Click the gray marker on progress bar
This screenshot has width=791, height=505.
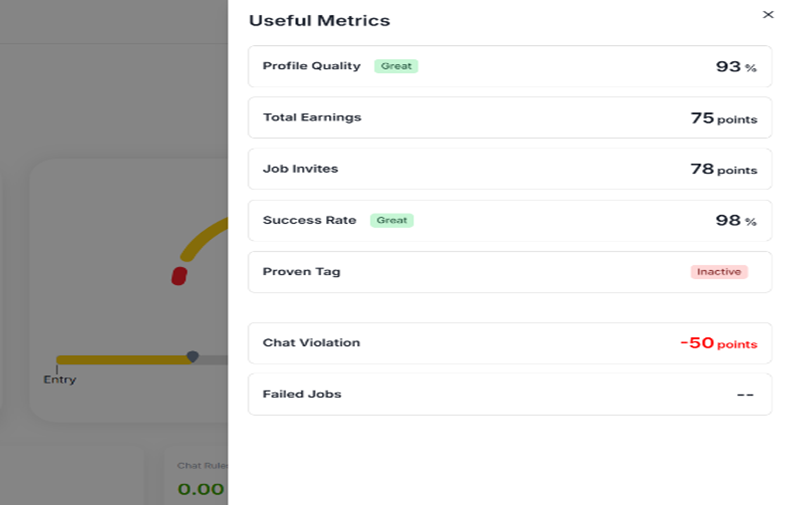click(x=193, y=356)
